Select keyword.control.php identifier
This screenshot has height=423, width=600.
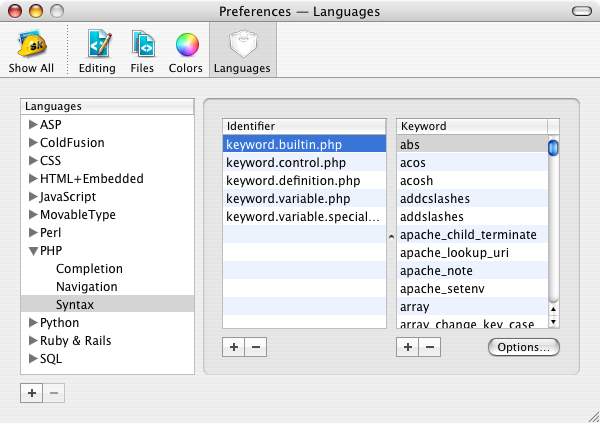(x=286, y=162)
